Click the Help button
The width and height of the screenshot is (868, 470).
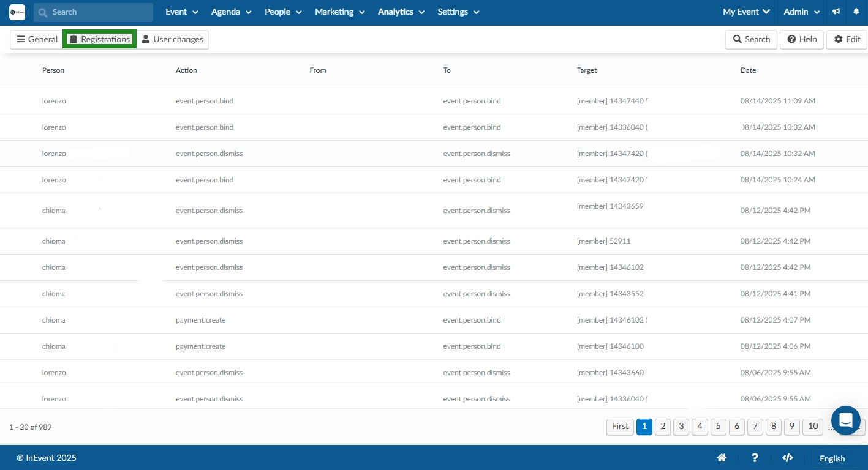click(802, 39)
